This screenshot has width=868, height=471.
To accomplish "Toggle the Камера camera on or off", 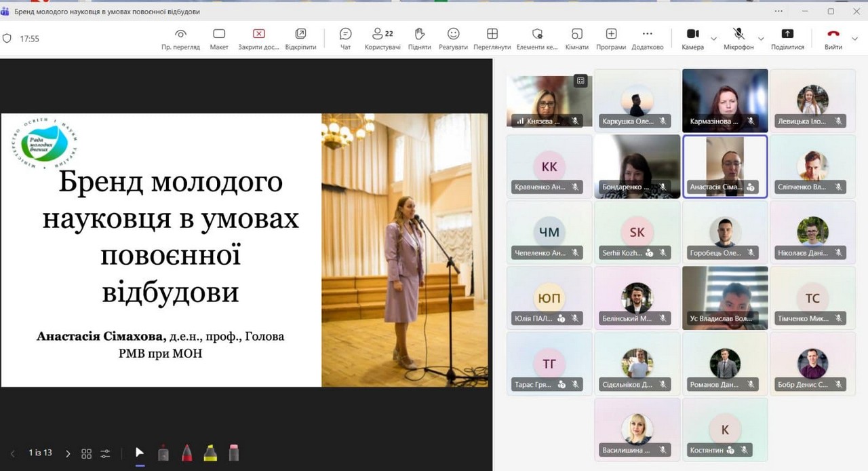I will click(x=692, y=38).
